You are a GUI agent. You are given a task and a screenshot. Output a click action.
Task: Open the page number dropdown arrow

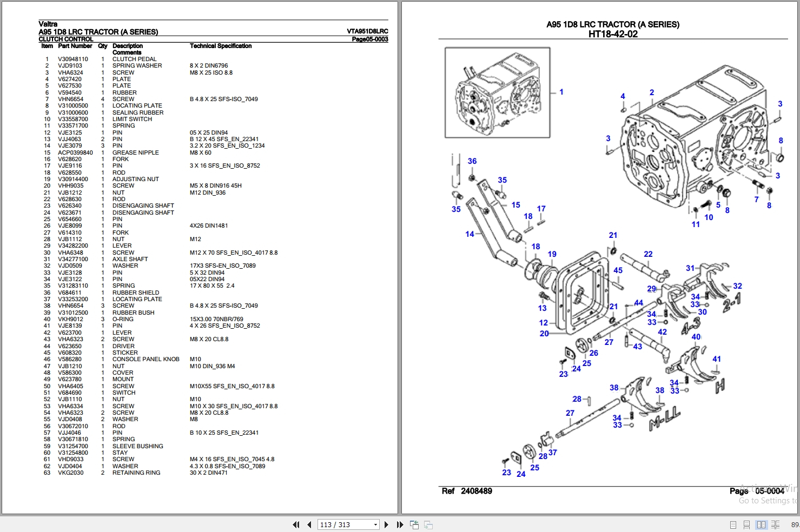pos(375,524)
